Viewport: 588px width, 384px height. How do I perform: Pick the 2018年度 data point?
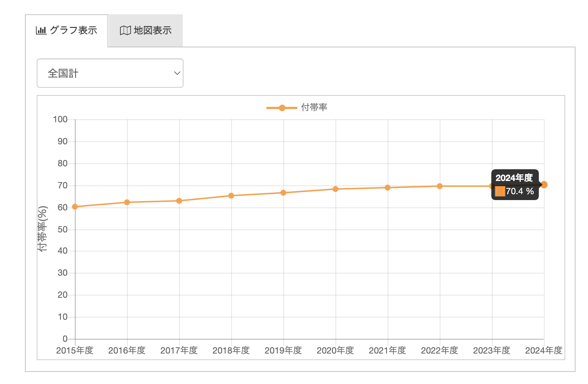pos(231,196)
